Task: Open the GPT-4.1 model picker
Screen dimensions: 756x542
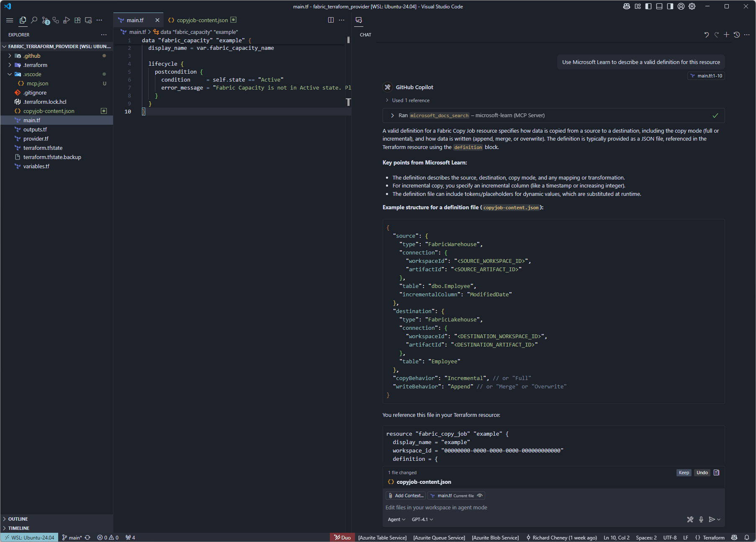Action: pos(422,519)
